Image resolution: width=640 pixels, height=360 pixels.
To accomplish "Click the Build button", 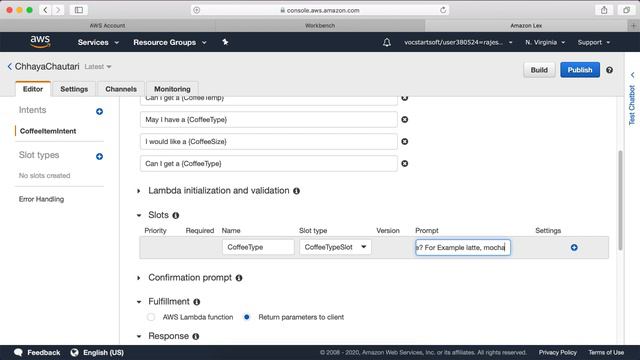I will pos(539,70).
